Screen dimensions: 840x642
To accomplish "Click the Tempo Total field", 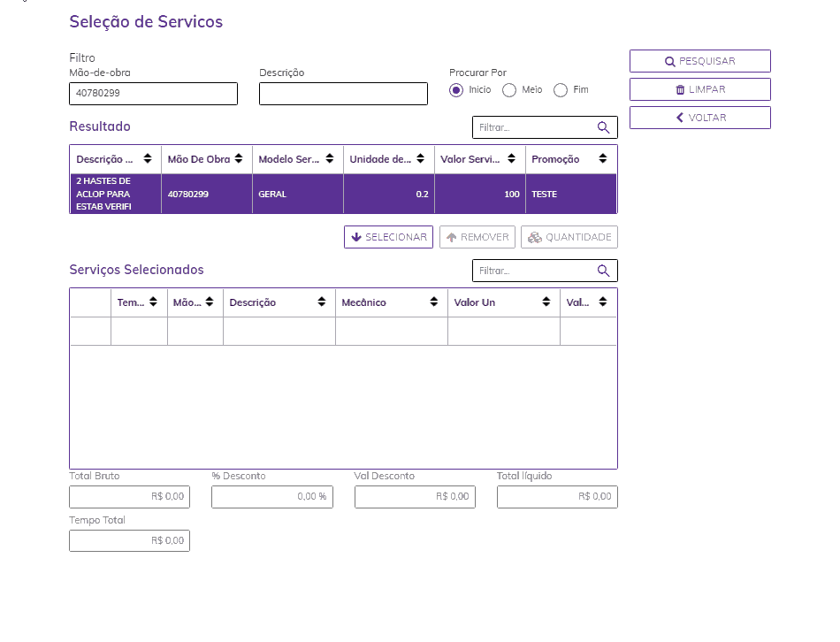I will point(129,540).
